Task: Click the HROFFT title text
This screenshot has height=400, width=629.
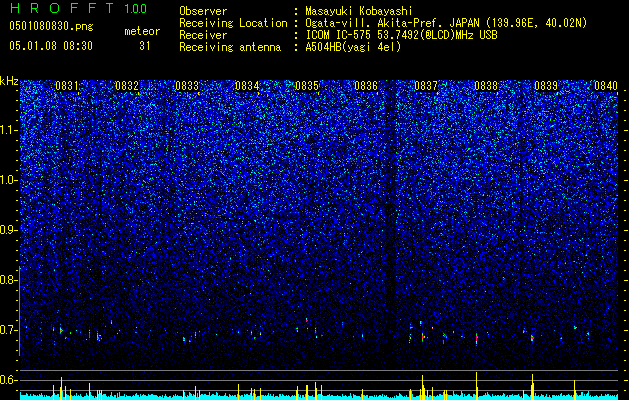Action: 62,8
